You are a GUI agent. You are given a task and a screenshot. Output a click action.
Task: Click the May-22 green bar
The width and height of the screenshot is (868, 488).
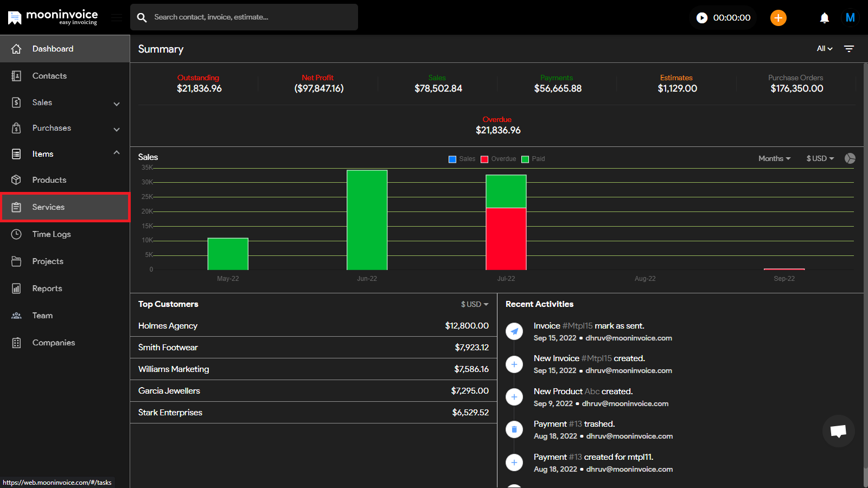[228, 254]
